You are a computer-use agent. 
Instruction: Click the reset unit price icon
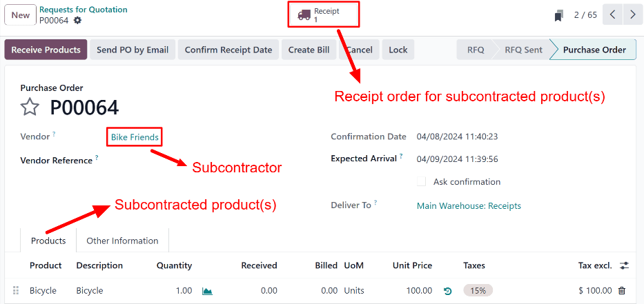(447, 291)
